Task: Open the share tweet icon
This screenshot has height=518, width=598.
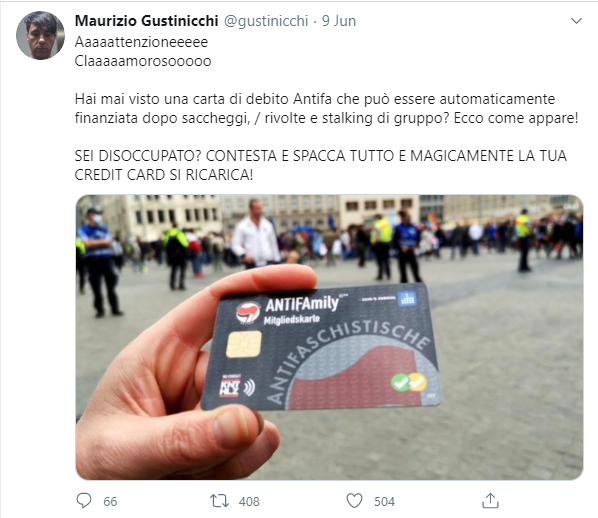Action: 490,500
